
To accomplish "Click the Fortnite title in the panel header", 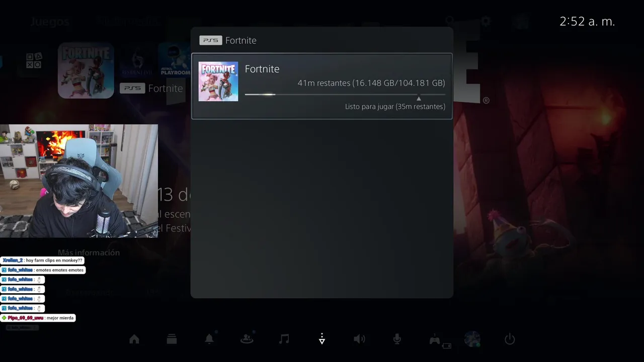I will (x=241, y=40).
